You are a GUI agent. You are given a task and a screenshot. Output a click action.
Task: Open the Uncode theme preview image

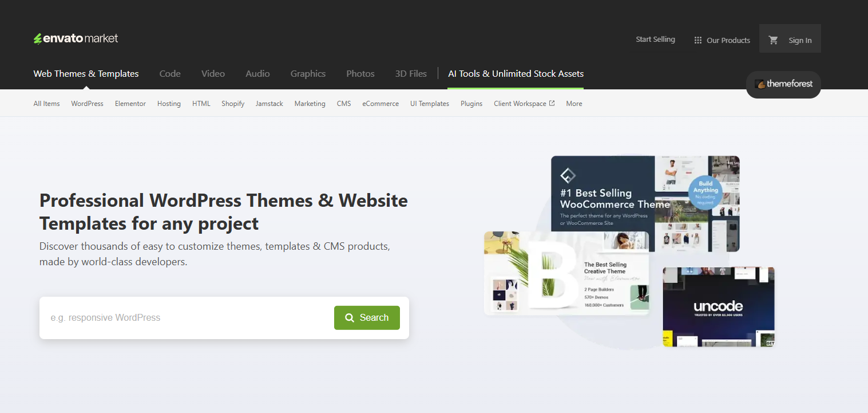click(719, 306)
